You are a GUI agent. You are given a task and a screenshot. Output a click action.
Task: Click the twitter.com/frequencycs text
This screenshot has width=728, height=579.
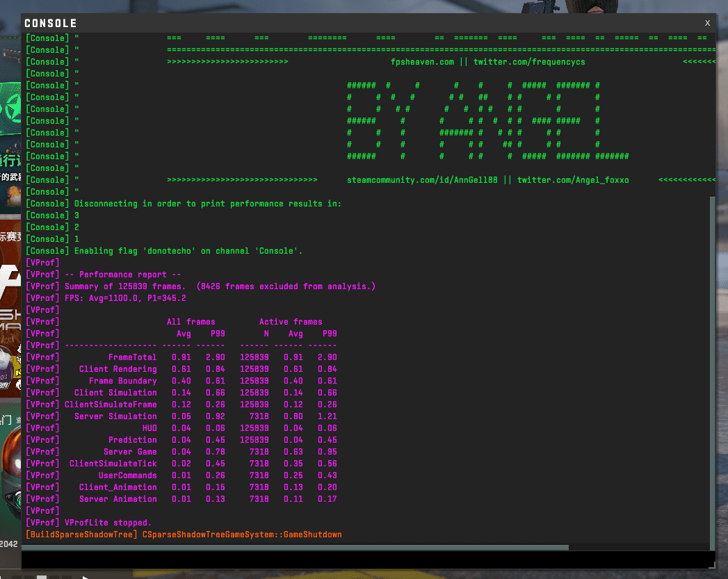529,62
